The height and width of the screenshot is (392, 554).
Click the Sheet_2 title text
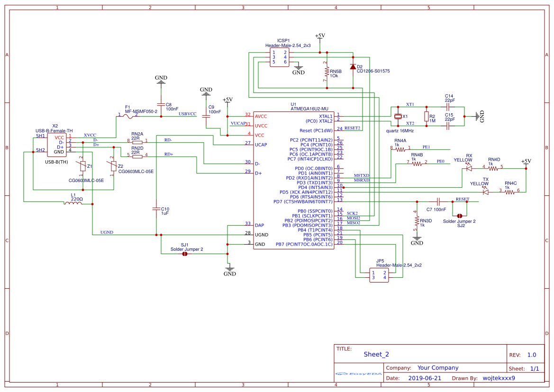(376, 354)
